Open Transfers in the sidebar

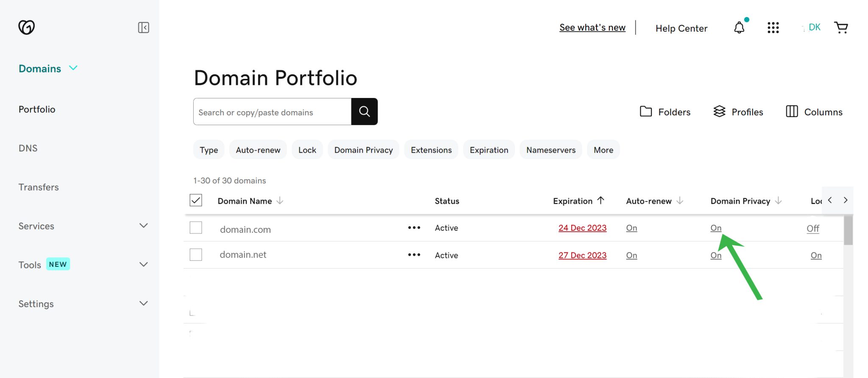pos(39,187)
